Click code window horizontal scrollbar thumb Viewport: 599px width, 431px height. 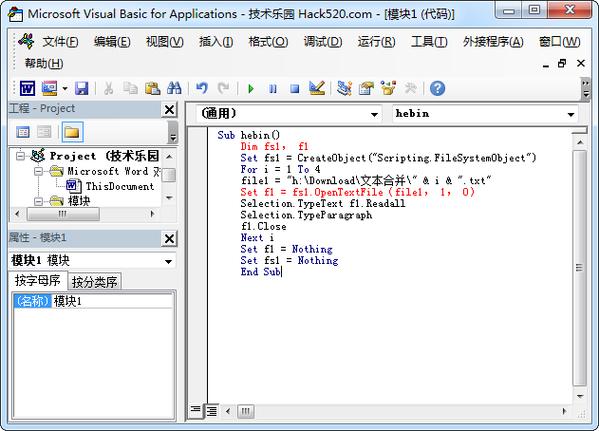point(246,411)
